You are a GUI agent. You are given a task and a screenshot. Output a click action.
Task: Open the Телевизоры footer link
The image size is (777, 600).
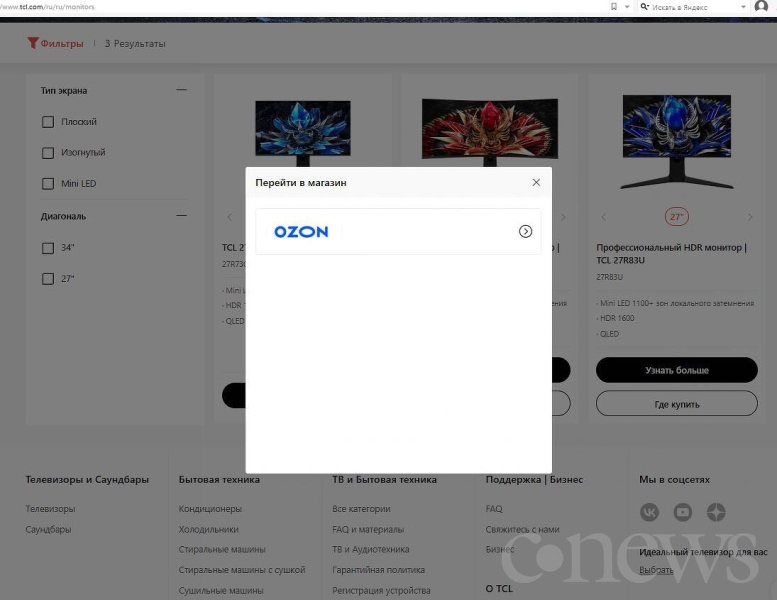coord(50,509)
